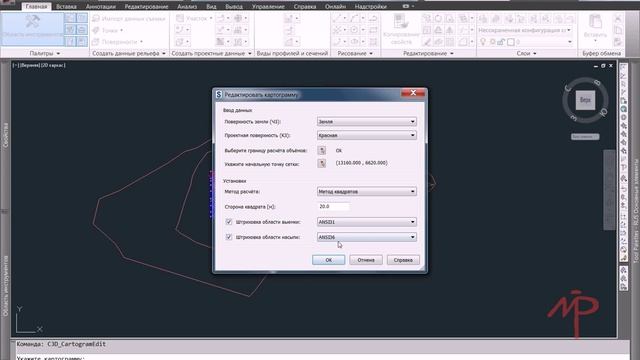Click the Сторона квадрата input field
Image resolution: width=640 pixels, height=360 pixels.
[x=333, y=207]
